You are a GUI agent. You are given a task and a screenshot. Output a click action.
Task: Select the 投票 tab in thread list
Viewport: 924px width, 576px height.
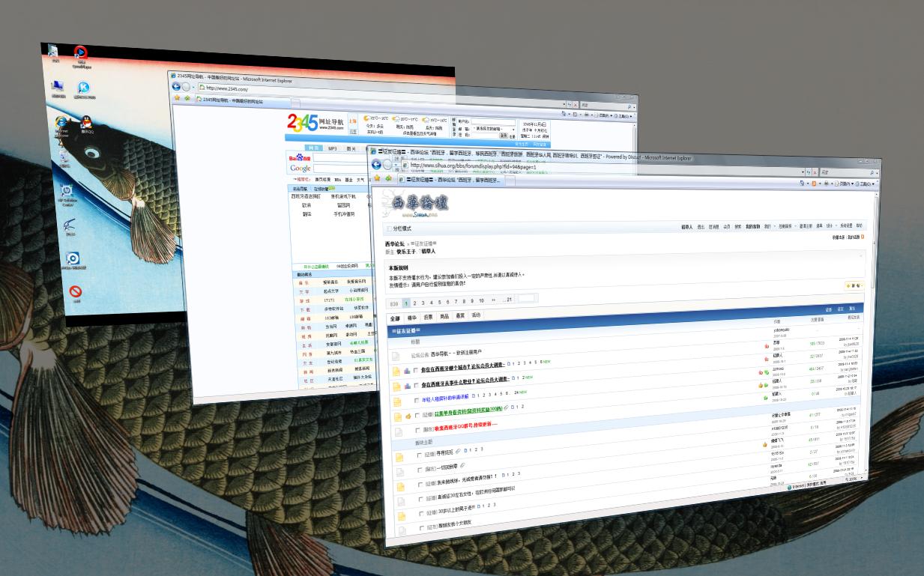[428, 317]
